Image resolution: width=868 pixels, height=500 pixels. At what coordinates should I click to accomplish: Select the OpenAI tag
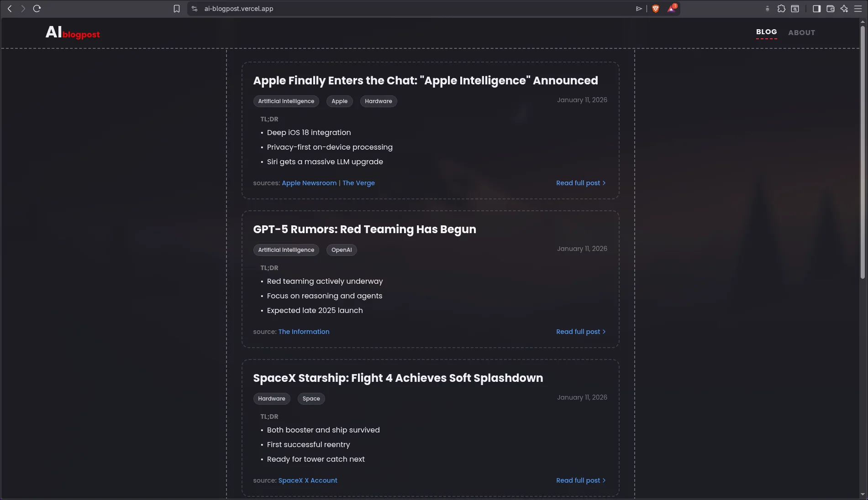coord(342,250)
